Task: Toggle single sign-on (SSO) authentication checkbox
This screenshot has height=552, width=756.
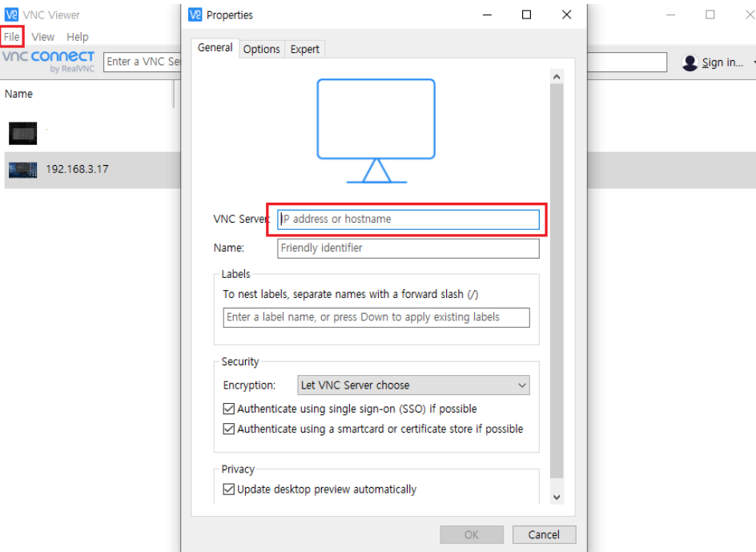Action: [x=228, y=409]
